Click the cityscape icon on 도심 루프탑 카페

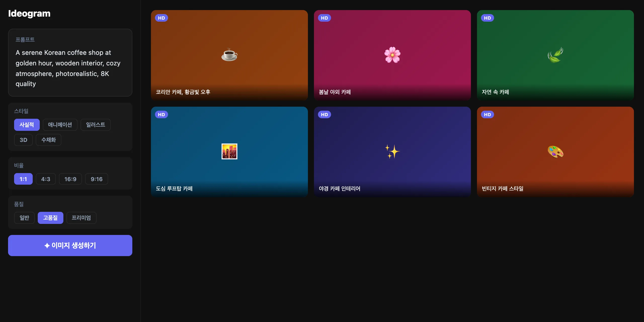(x=229, y=151)
